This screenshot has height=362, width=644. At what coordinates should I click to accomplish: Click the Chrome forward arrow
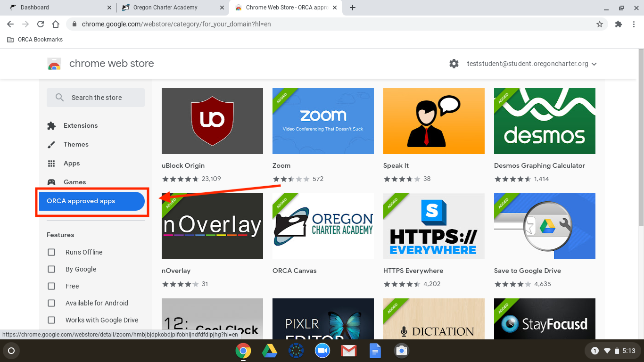[x=25, y=24]
